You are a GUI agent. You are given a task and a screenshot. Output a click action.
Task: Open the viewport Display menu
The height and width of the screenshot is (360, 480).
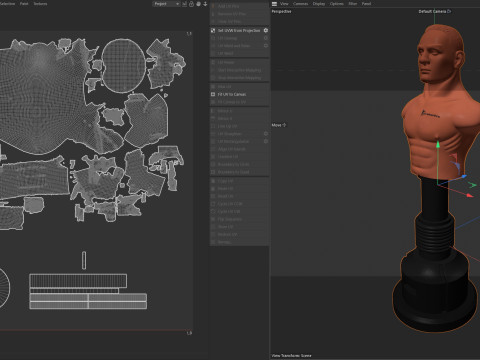pos(319,4)
